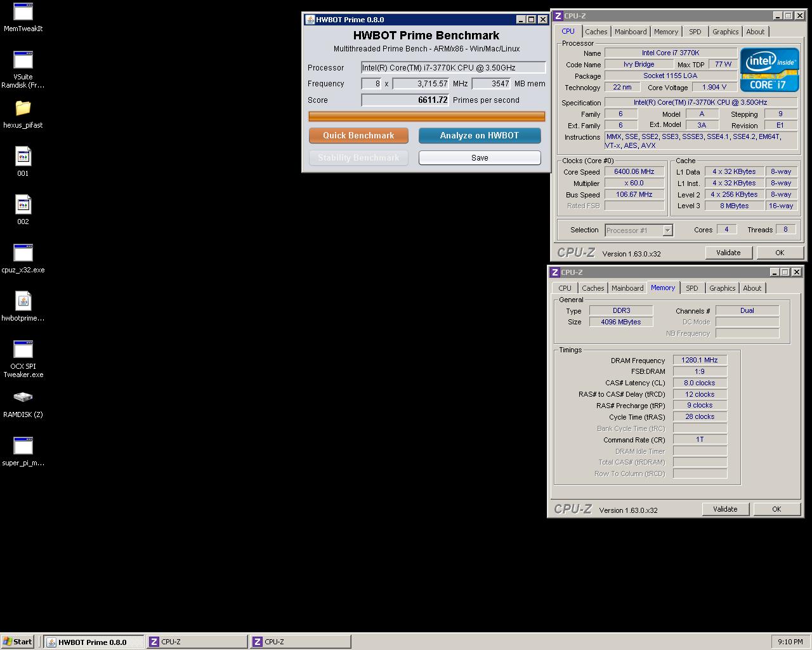Click the Core Voltage value 1.904 V
This screenshot has width=812, height=650.
click(x=715, y=87)
